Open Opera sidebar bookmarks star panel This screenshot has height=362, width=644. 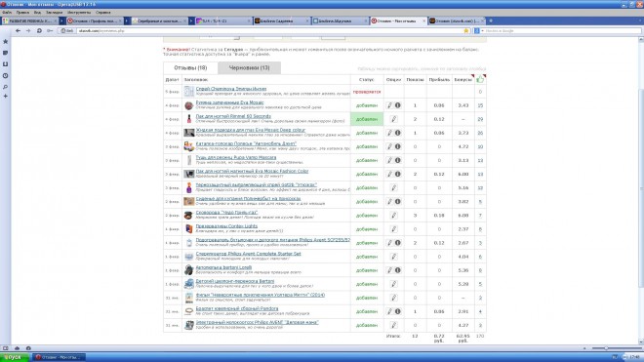click(5, 42)
